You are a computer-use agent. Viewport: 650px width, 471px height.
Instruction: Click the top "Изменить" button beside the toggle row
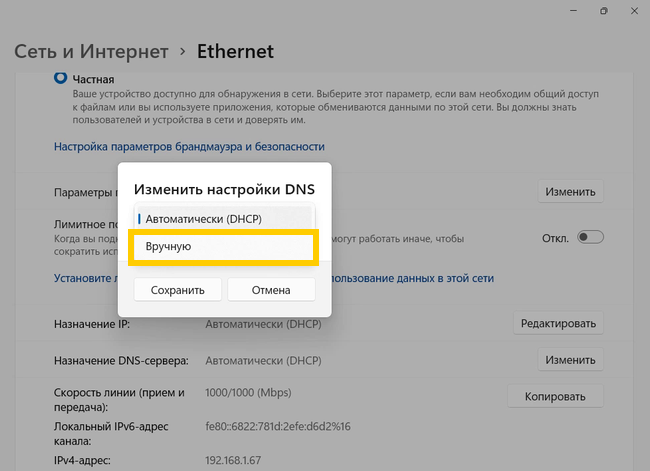coord(570,192)
